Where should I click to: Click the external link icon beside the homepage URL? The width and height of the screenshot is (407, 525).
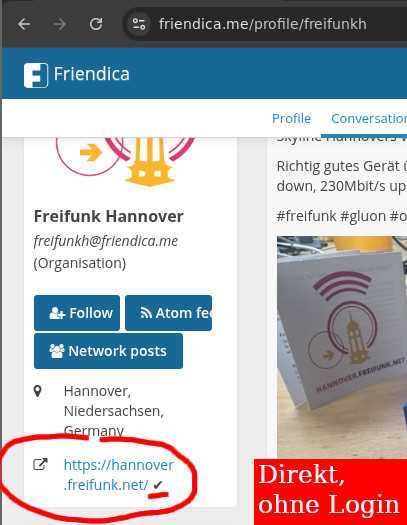click(40, 464)
